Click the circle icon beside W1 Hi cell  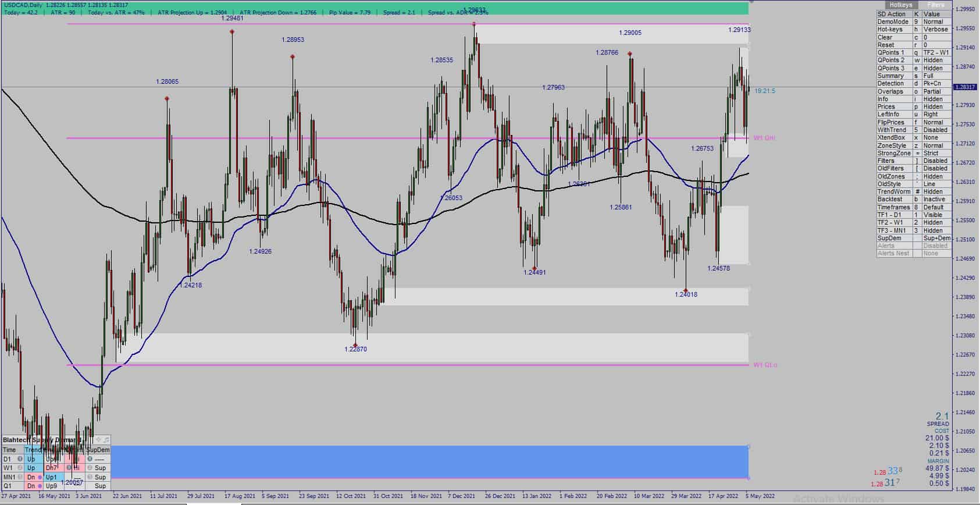pyautogui.click(x=69, y=468)
